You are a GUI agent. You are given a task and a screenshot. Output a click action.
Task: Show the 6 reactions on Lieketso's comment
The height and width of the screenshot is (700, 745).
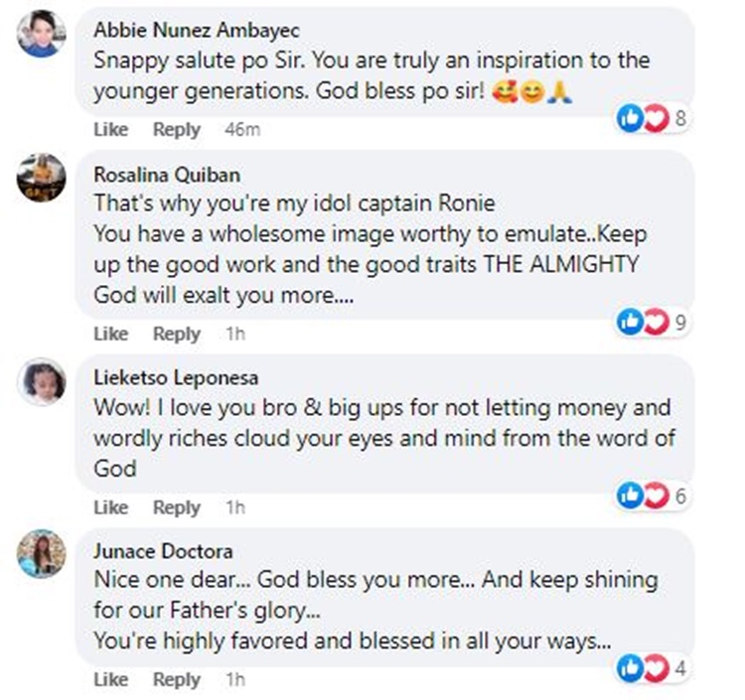coord(653,495)
